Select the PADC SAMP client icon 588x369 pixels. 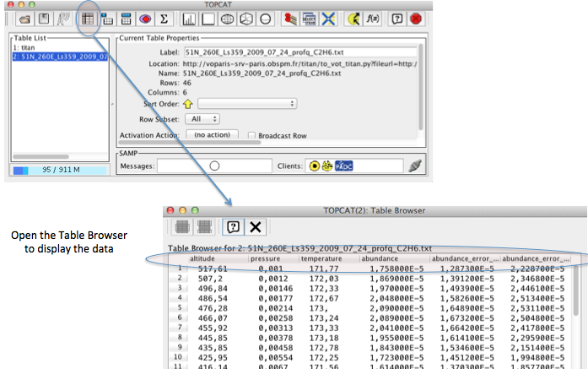point(344,166)
